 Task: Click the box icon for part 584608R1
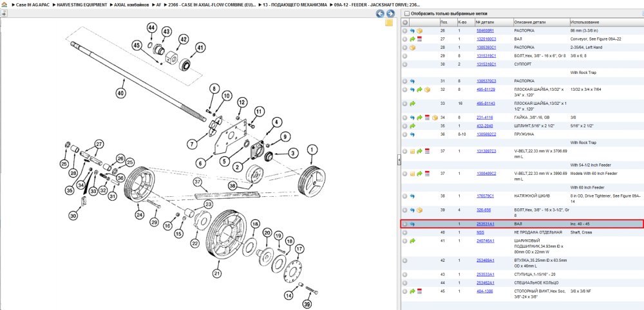420,31
